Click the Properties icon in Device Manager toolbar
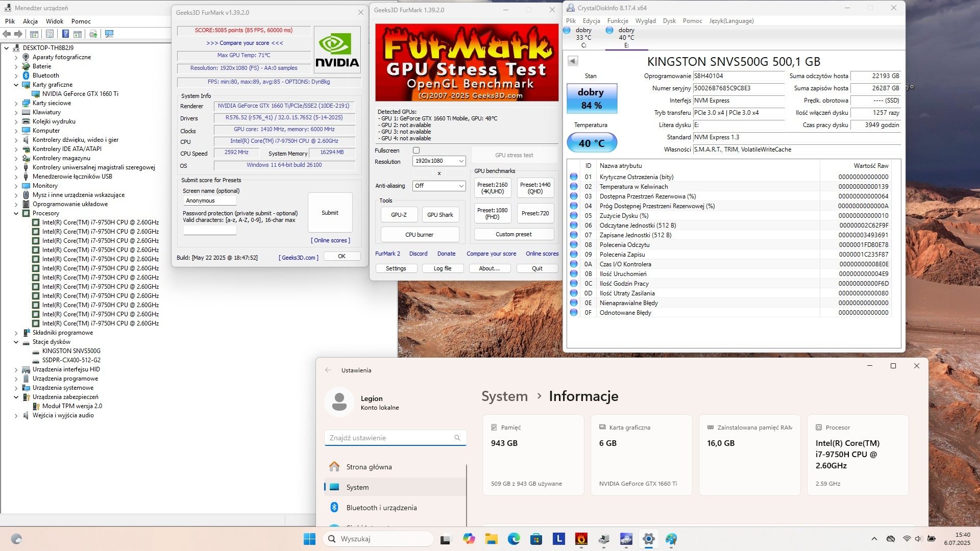The height and width of the screenshot is (551, 980). pyautogui.click(x=50, y=34)
